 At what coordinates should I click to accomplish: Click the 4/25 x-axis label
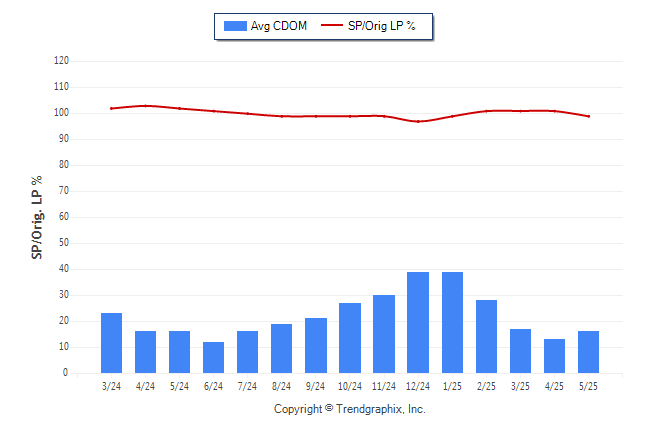point(555,386)
